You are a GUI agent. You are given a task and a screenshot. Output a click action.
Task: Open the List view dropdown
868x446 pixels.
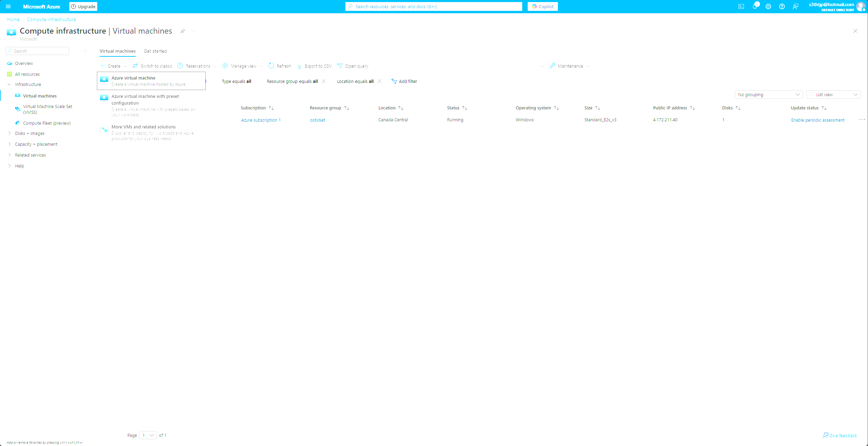click(x=833, y=94)
